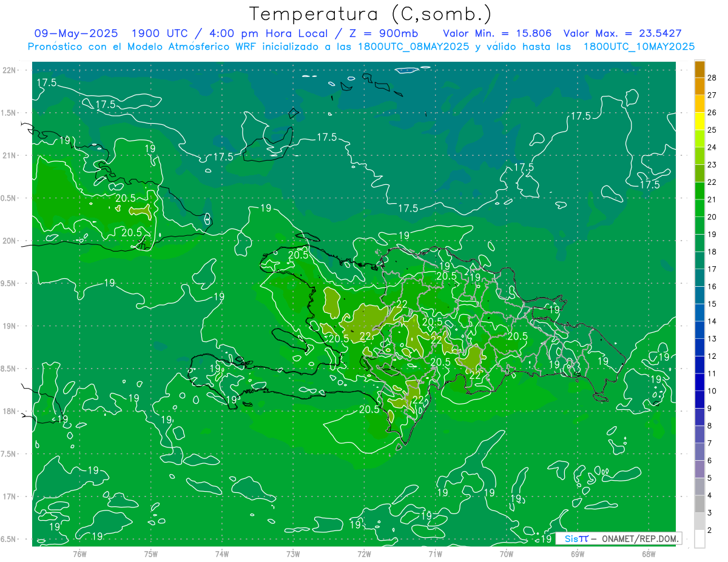The height and width of the screenshot is (562, 728).
Task: Click color scale value "28"
Action: click(712, 78)
